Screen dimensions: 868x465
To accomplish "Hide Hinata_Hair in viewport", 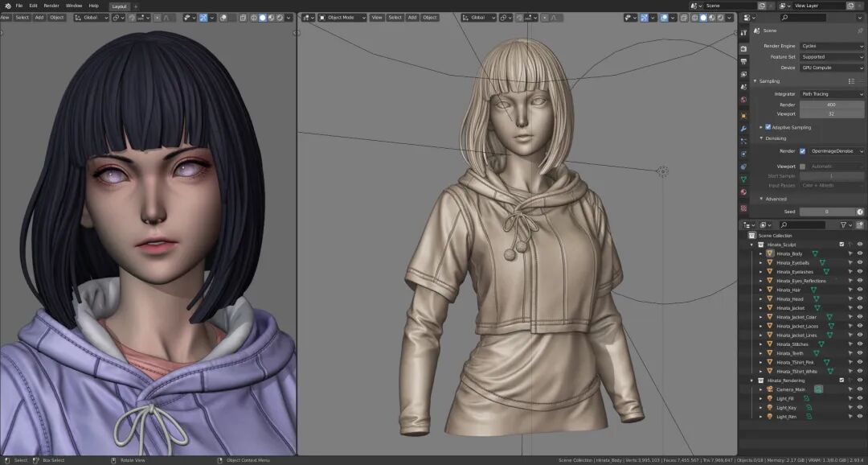I will tap(860, 290).
